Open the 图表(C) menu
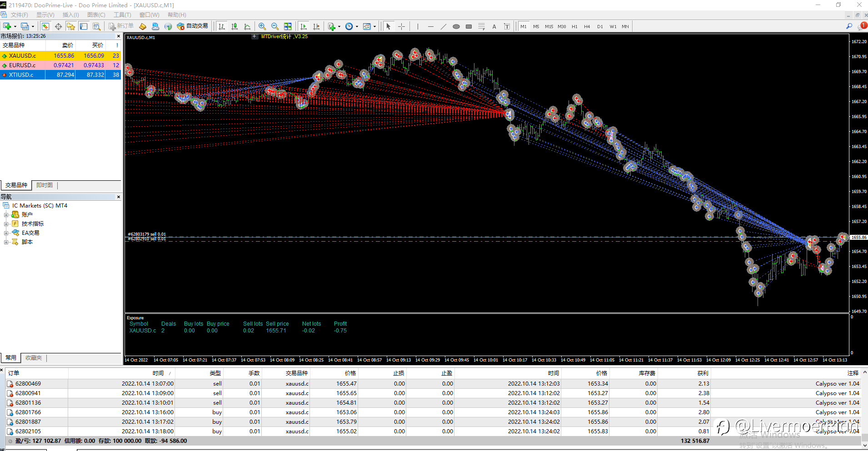 (96, 15)
